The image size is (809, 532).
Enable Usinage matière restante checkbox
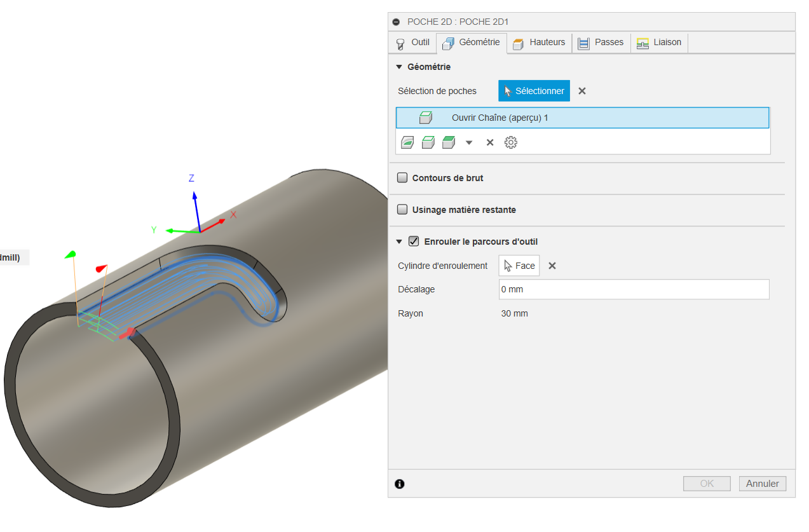coord(402,209)
